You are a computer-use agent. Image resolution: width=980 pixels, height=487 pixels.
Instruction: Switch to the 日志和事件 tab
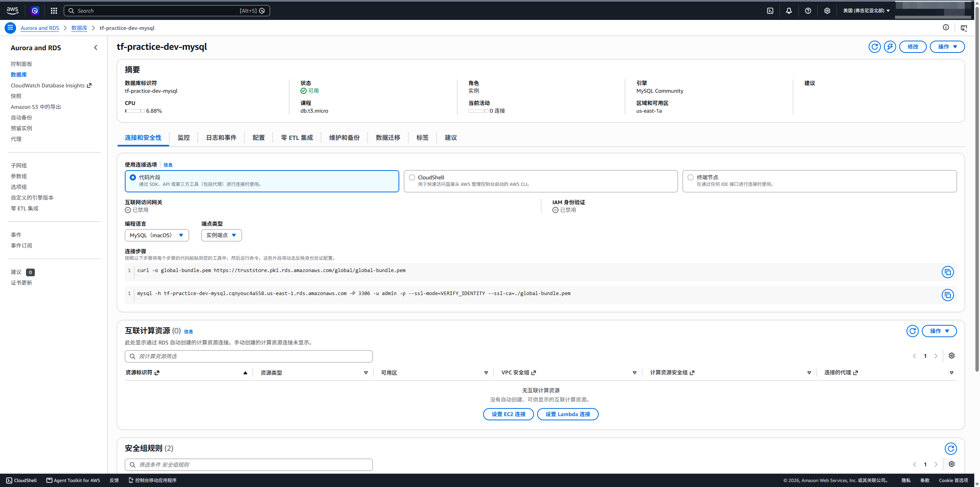[x=221, y=138]
